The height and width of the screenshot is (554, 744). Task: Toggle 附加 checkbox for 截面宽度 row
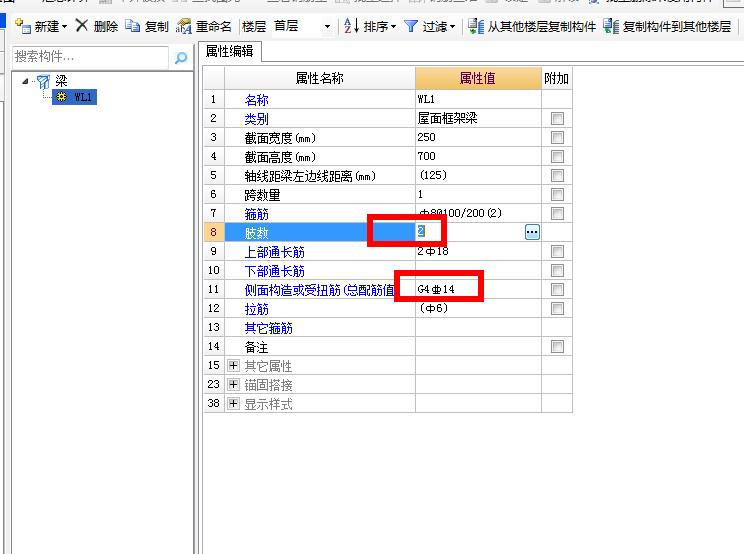557,138
